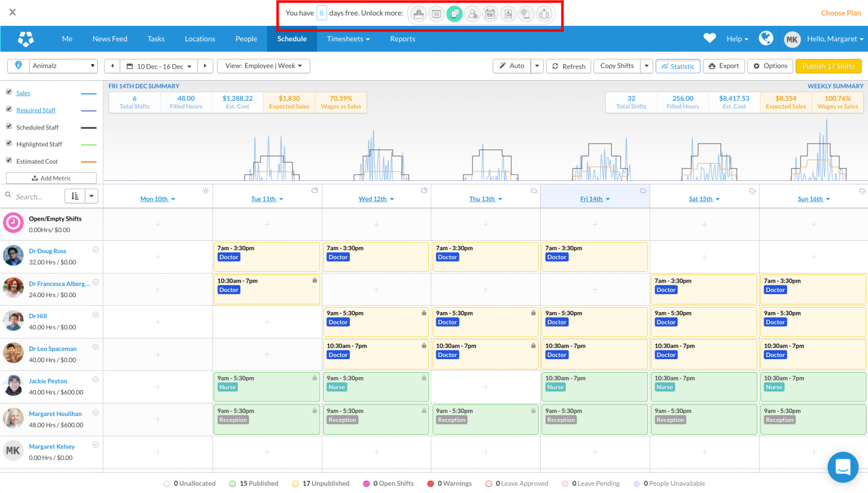This screenshot has height=493, width=868.
Task: Uncheck the Sales metric checkbox
Action: (x=9, y=92)
